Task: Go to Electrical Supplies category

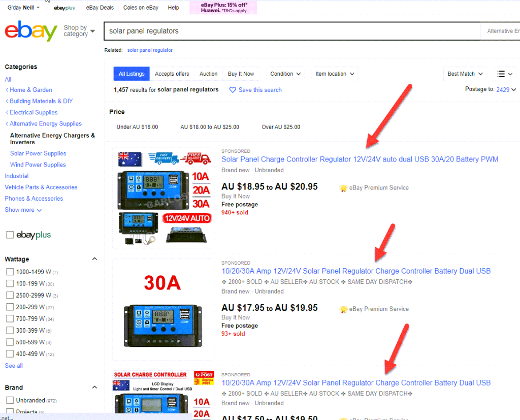Action: point(34,112)
